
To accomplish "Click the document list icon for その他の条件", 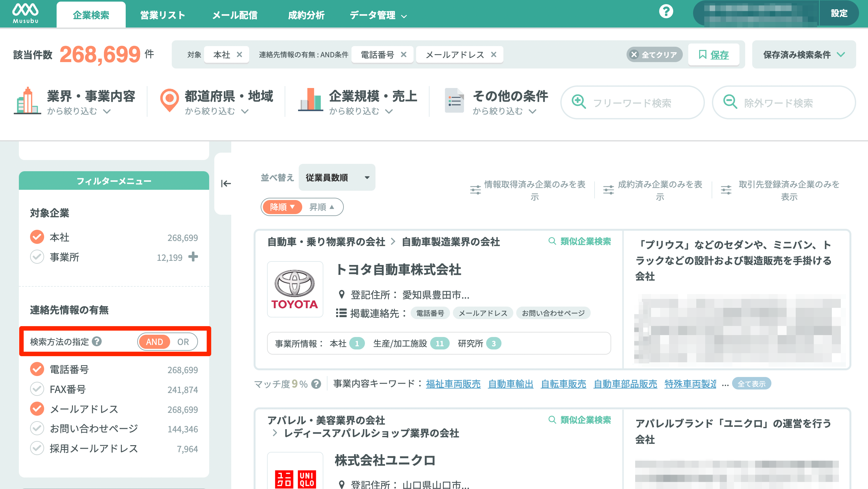I will point(454,100).
